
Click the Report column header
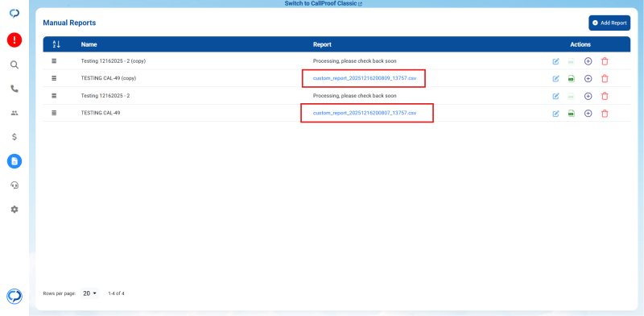coord(322,44)
